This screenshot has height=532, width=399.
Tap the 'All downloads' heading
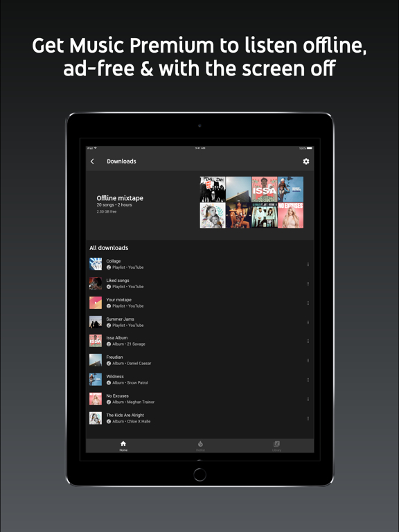[109, 248]
